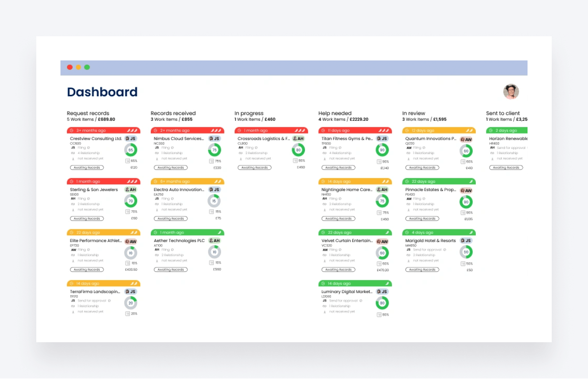Click AW assignee badge on Elite Performance card
The width and height of the screenshot is (588, 383).
[130, 241]
